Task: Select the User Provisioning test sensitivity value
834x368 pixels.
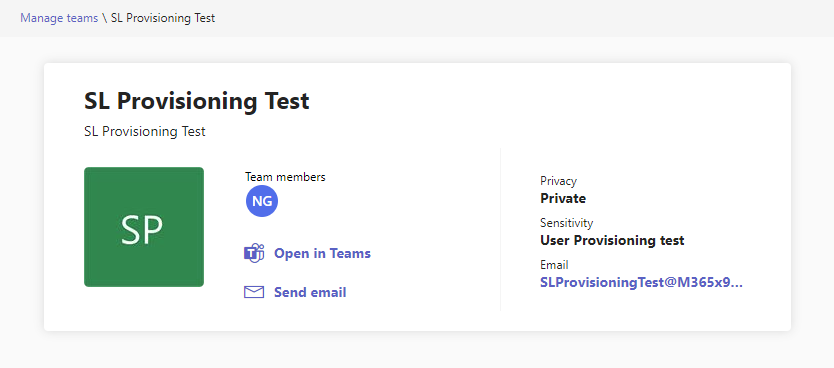Action: (612, 240)
